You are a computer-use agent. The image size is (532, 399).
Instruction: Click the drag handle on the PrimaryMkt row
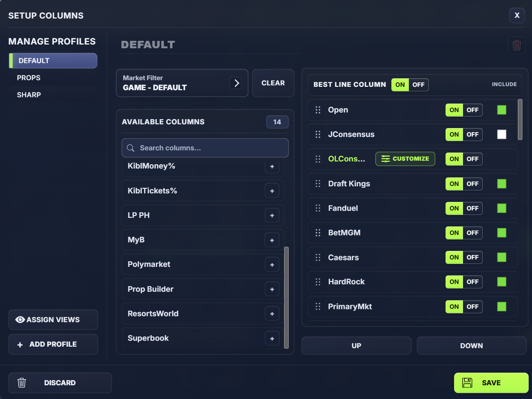coord(318,307)
